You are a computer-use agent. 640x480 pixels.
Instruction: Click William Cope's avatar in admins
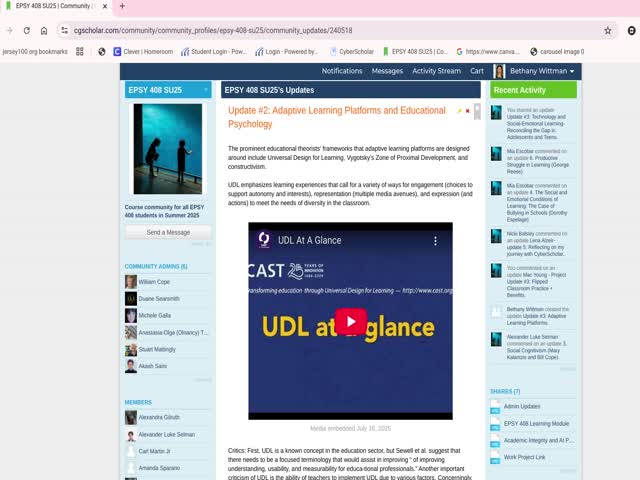pyautogui.click(x=131, y=282)
